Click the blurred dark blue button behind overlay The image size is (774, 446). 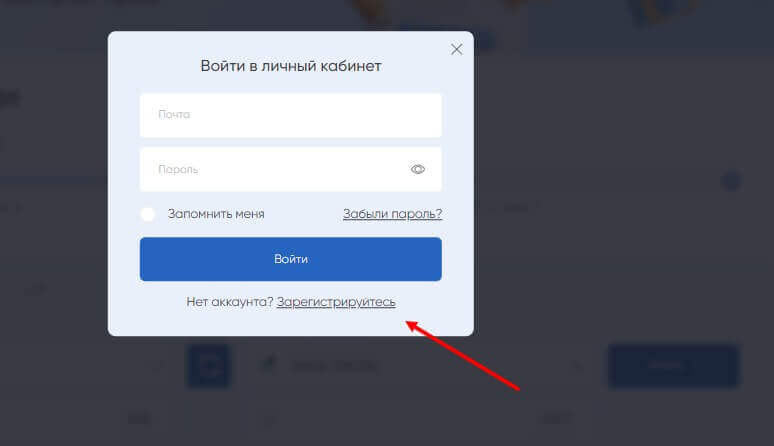click(x=674, y=365)
